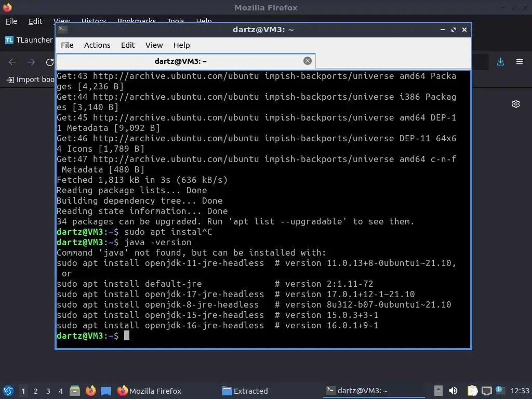Switch to workspace 2

point(36,391)
